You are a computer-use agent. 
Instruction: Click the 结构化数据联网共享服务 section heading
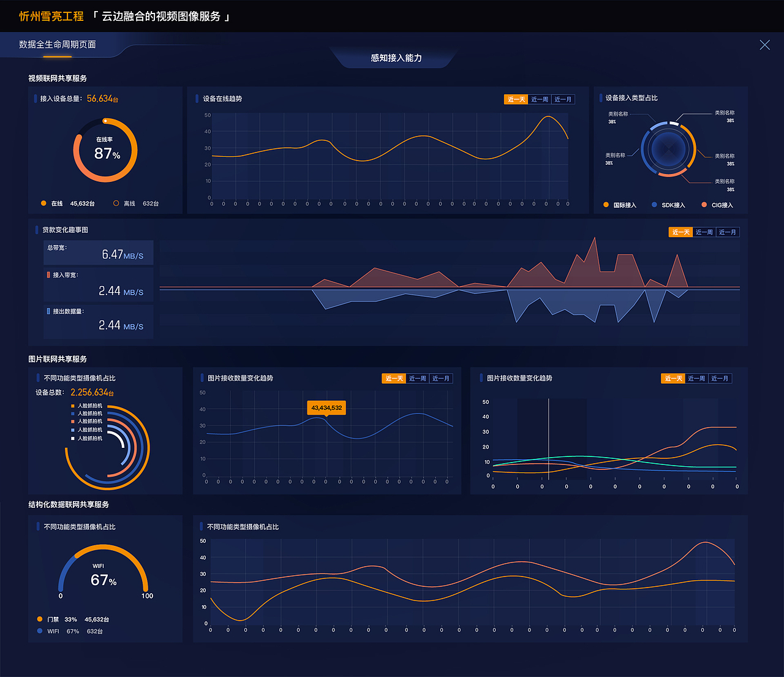(69, 505)
